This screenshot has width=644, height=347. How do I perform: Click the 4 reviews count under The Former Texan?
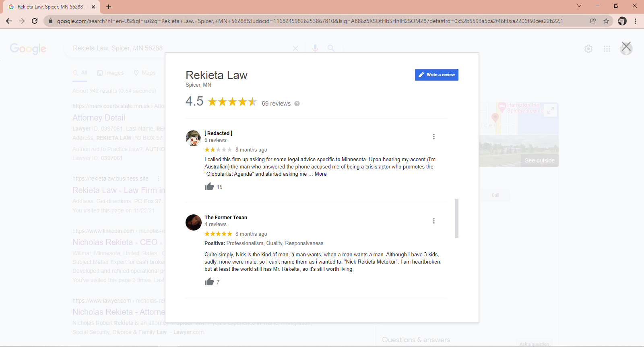pyautogui.click(x=215, y=224)
